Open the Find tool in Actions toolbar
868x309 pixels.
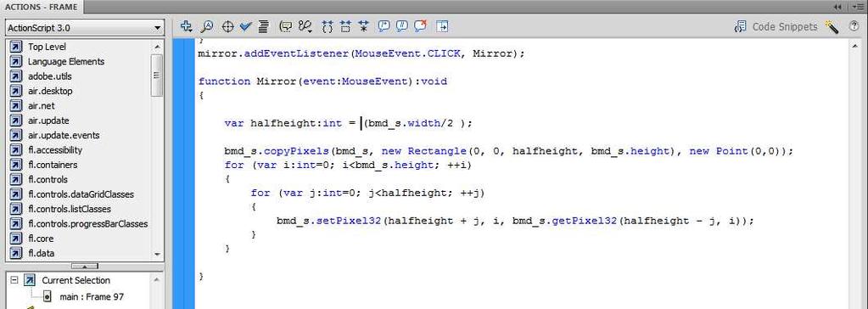point(206,26)
